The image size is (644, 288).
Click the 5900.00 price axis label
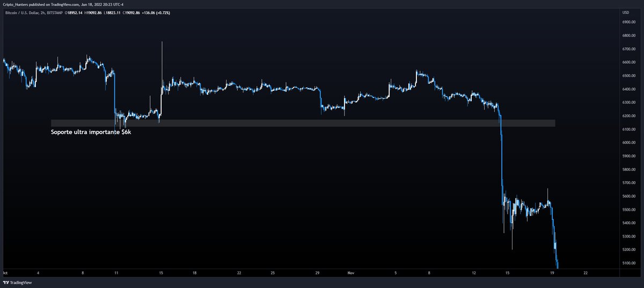click(629, 156)
